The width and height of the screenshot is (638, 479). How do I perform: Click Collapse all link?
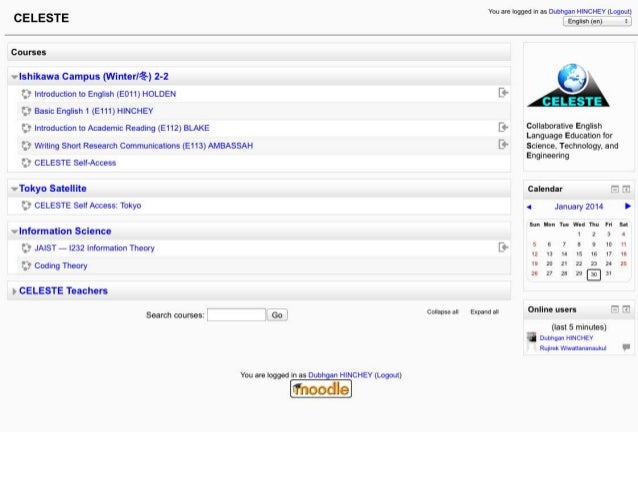pos(443,312)
